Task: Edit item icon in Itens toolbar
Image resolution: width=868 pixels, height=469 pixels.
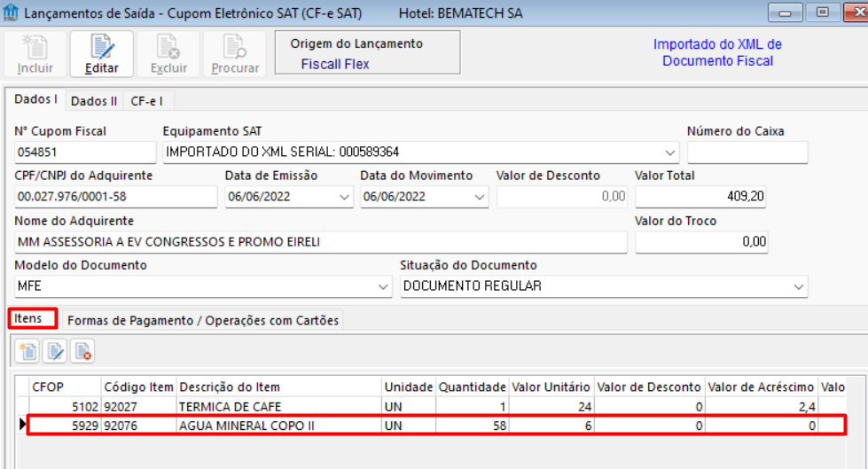Action: tap(55, 352)
